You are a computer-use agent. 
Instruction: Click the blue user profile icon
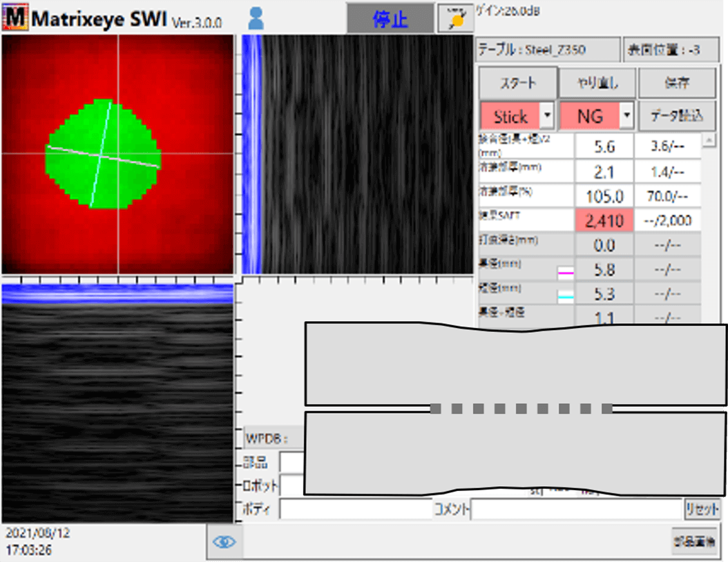tap(256, 19)
